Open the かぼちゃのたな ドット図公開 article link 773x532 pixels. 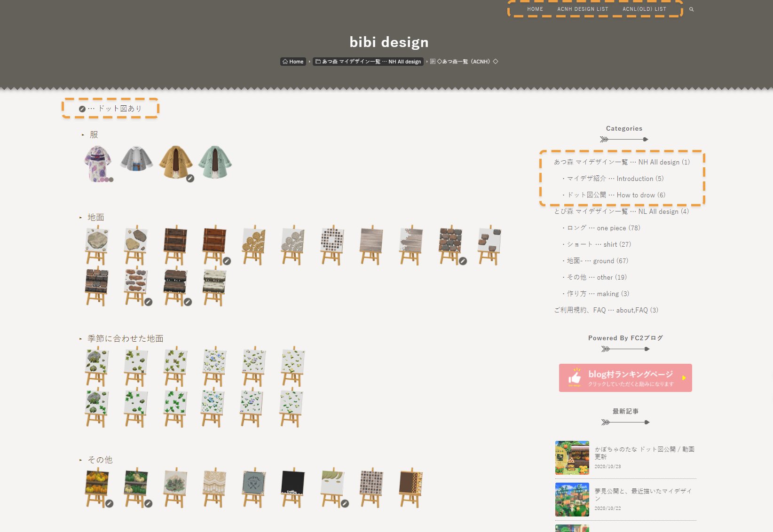click(644, 453)
